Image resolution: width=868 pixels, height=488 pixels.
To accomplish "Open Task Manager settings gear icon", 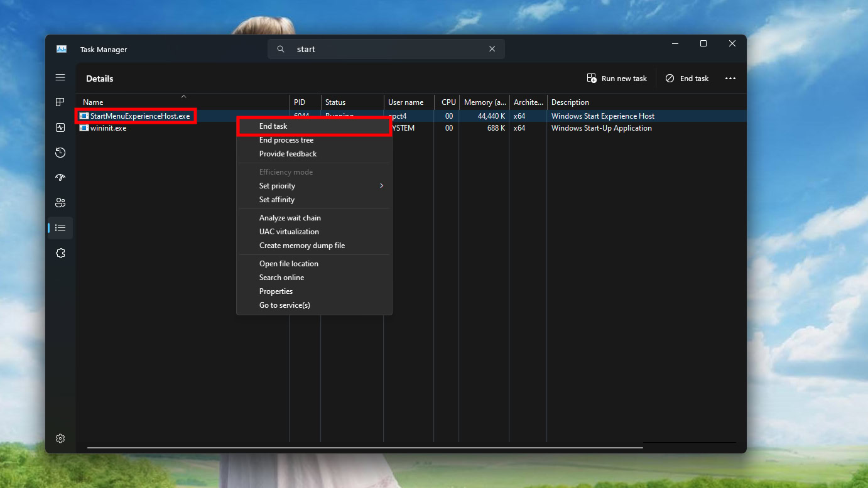I will 60,438.
